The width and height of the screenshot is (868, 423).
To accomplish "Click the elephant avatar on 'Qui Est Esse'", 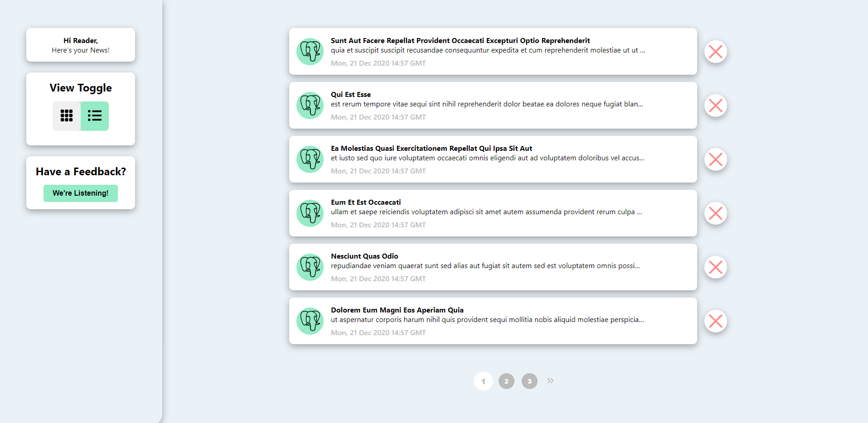I will click(310, 106).
